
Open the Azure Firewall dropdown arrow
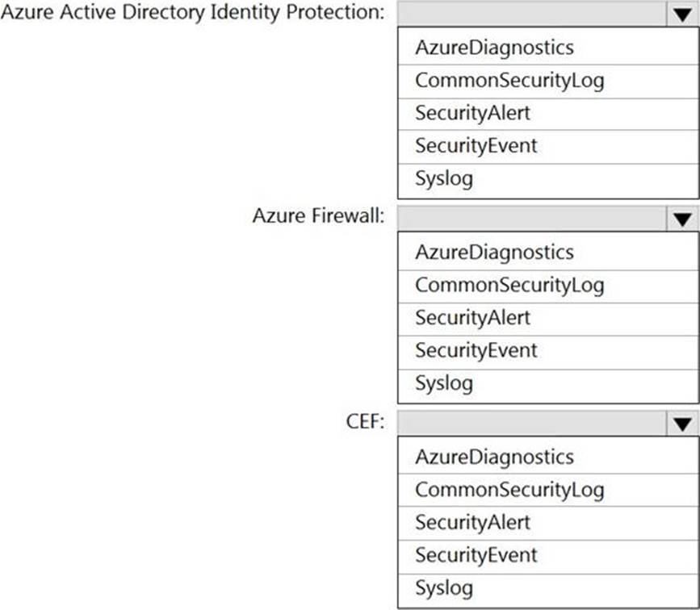pos(682,219)
